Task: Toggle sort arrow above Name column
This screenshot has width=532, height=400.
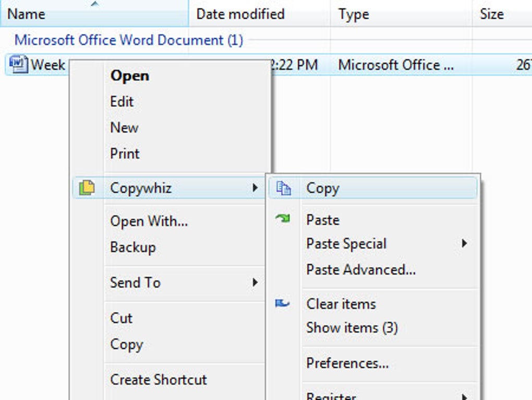Action: (x=95, y=4)
